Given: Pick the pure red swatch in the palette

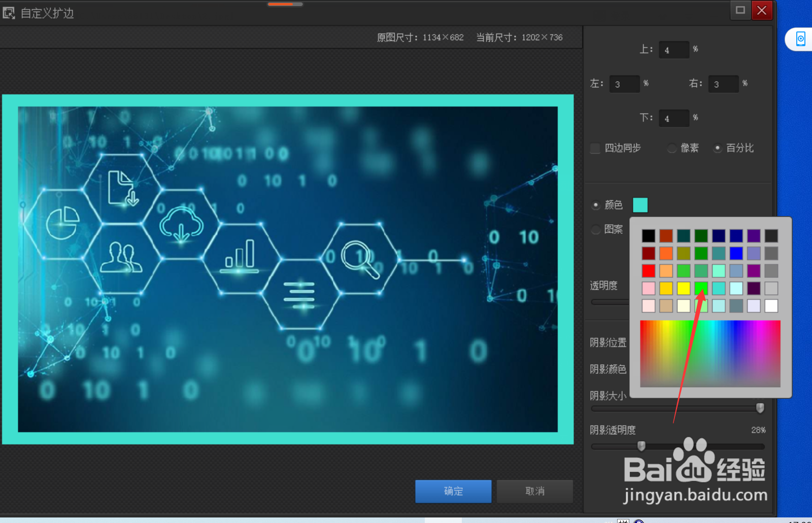Looking at the screenshot, I should 648,271.
